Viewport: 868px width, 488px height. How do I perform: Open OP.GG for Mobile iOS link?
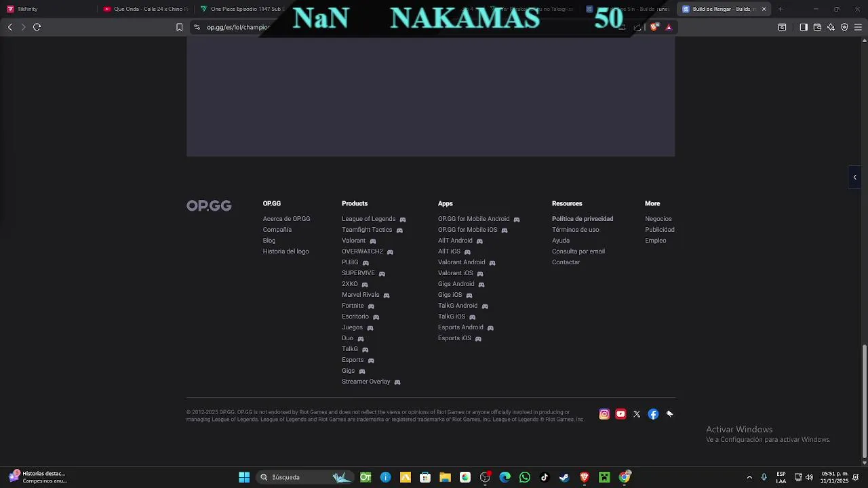(x=467, y=230)
